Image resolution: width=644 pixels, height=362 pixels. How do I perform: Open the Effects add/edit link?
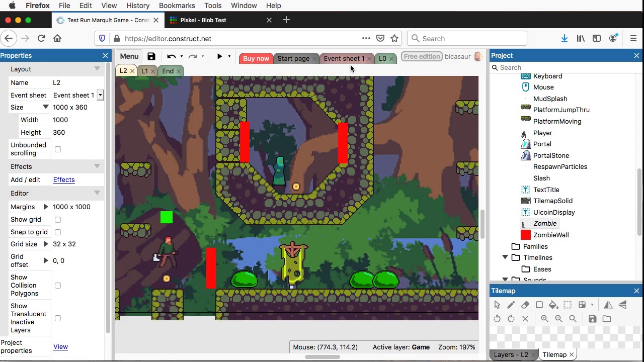tap(64, 179)
